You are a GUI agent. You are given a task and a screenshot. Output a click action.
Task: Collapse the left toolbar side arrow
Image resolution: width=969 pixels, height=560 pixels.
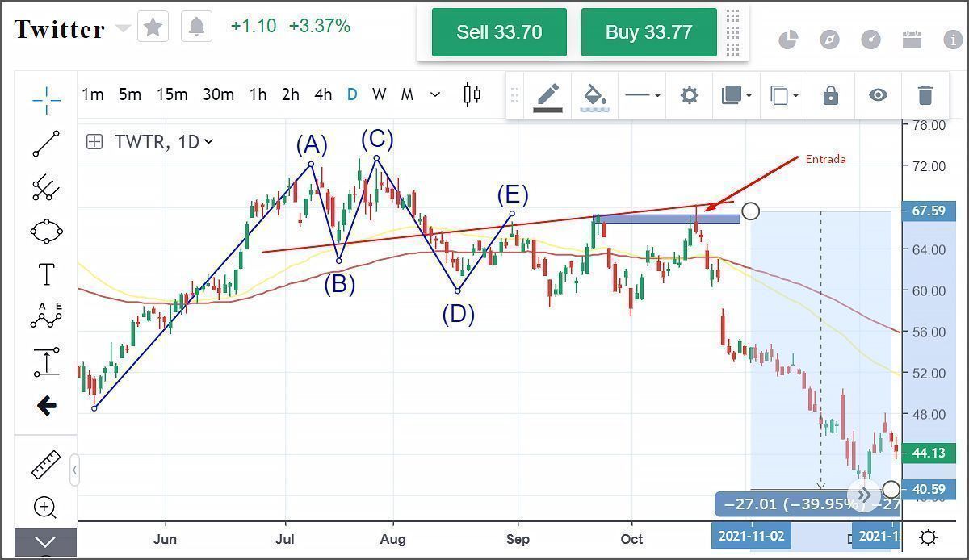click(x=74, y=469)
